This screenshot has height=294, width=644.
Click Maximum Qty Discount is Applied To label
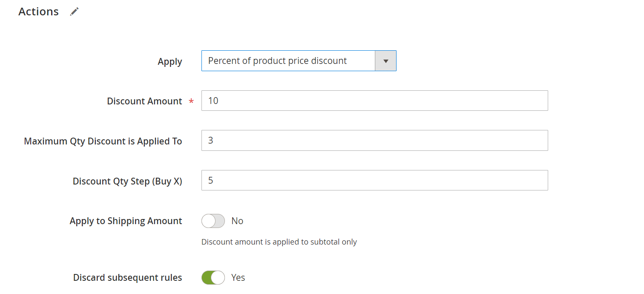(103, 141)
